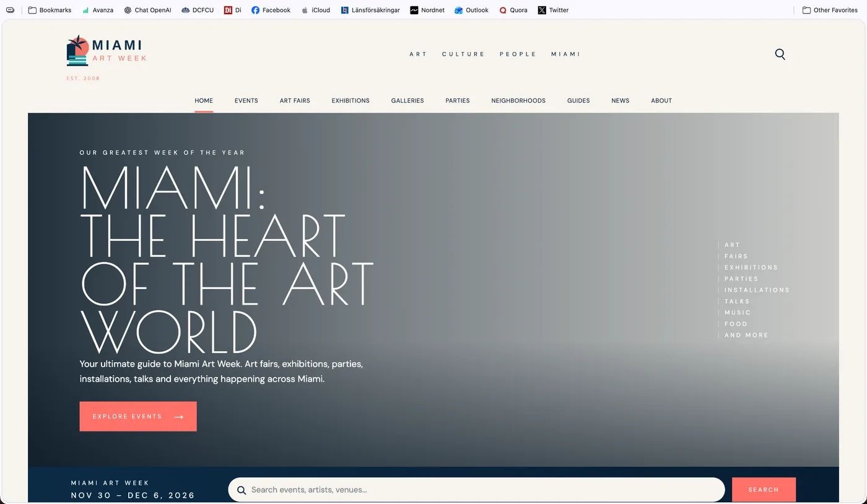Open the Outlook bookmark

(x=471, y=10)
